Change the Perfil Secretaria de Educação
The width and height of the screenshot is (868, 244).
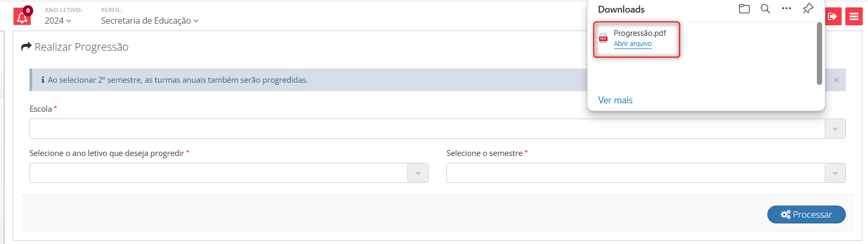[x=150, y=21]
